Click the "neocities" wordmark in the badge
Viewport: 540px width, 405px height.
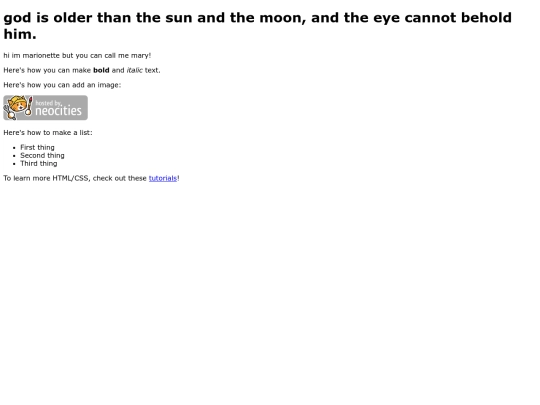coord(59,111)
